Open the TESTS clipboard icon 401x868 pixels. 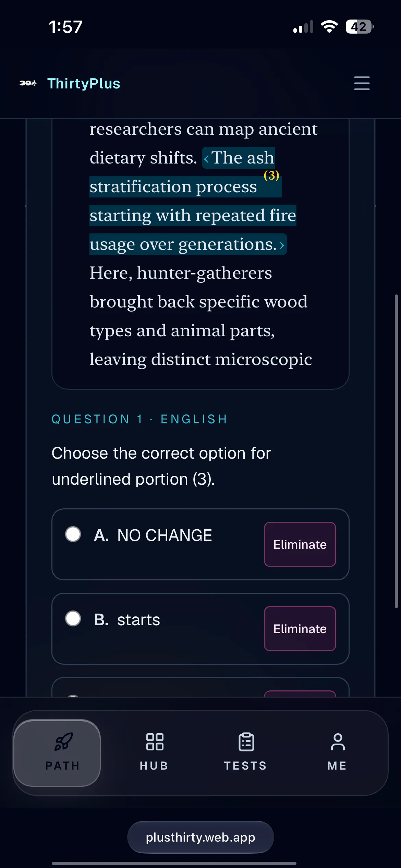[246, 742]
